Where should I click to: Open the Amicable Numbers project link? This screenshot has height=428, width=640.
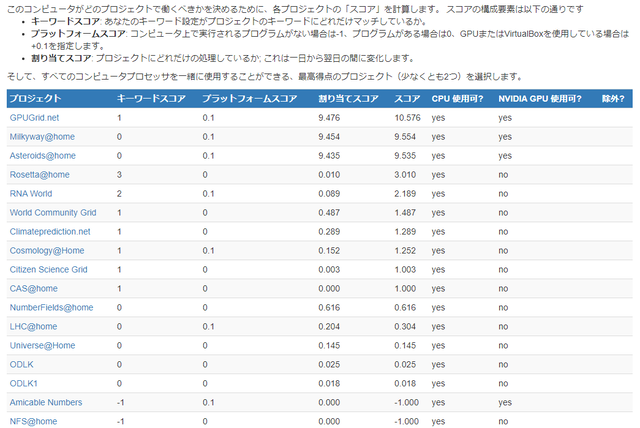click(46, 402)
